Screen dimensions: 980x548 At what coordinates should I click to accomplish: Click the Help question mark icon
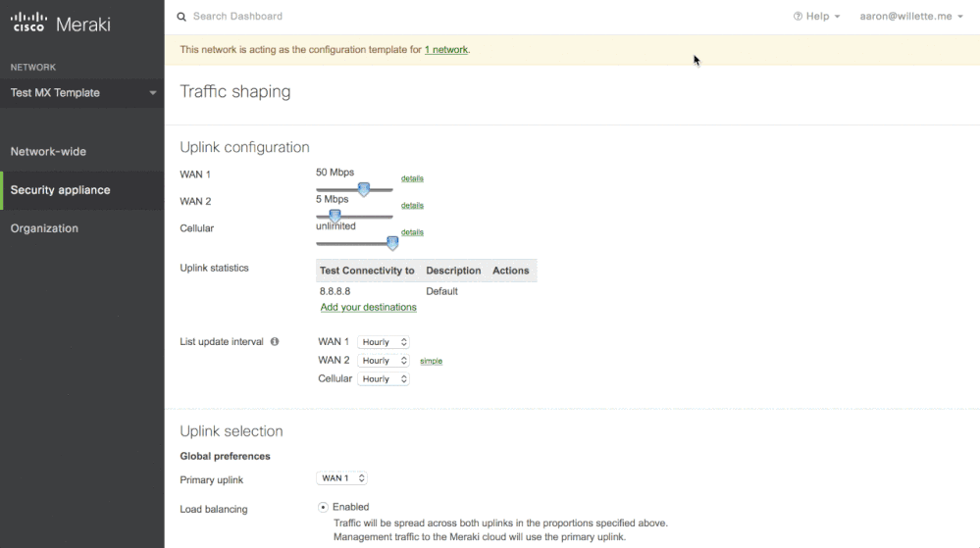click(x=798, y=17)
